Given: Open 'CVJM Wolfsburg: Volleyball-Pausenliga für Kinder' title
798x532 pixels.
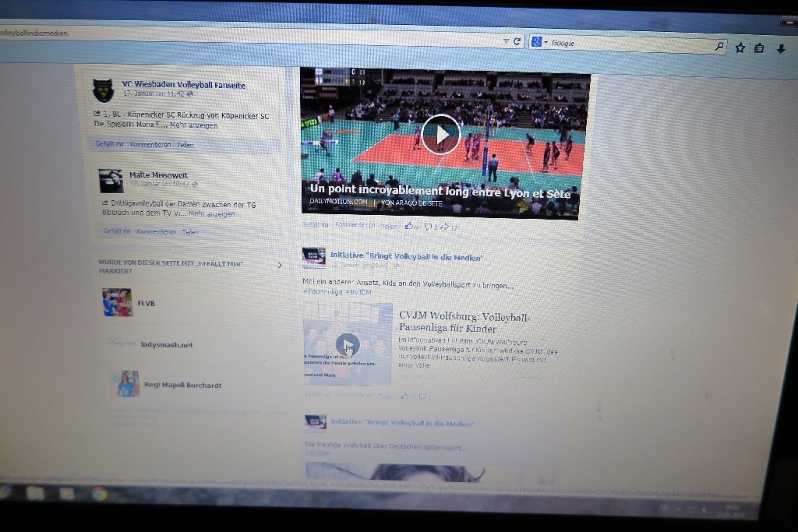Looking at the screenshot, I should [x=464, y=322].
